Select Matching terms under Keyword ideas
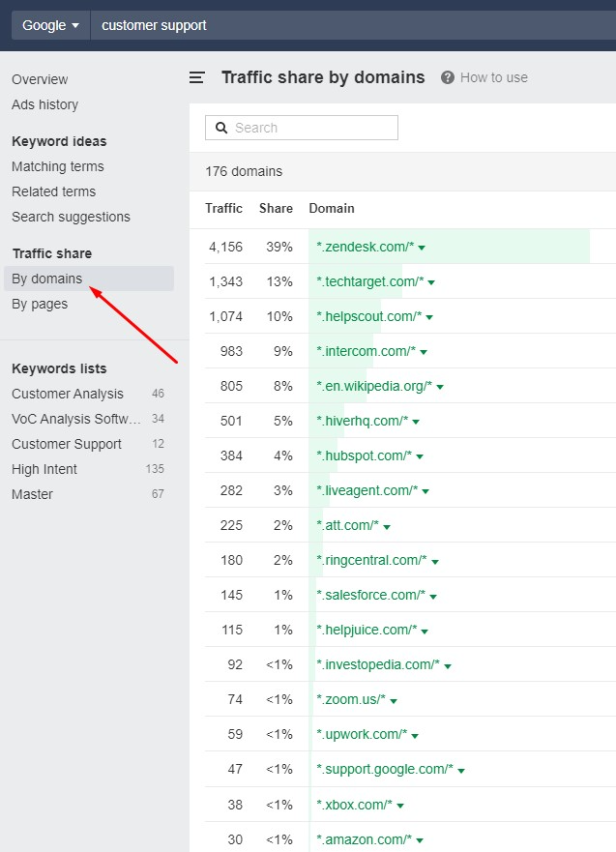 pos(57,166)
